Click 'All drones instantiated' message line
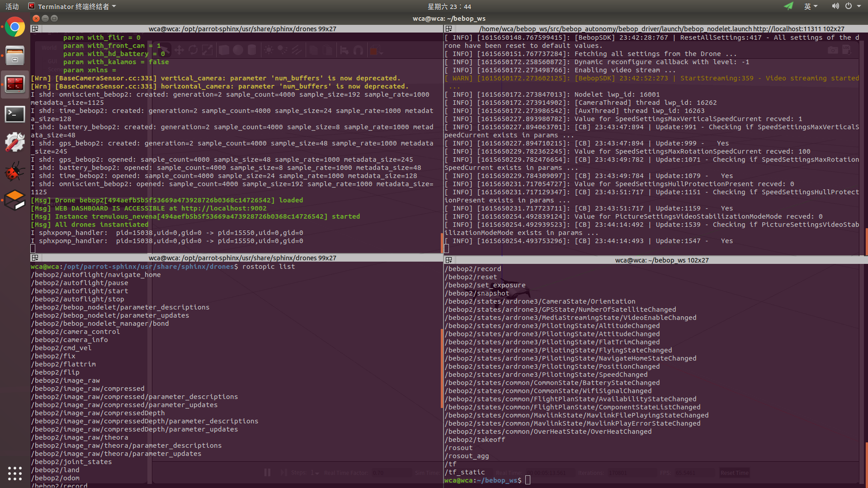Viewport: 868px width, 488px height. click(x=90, y=225)
